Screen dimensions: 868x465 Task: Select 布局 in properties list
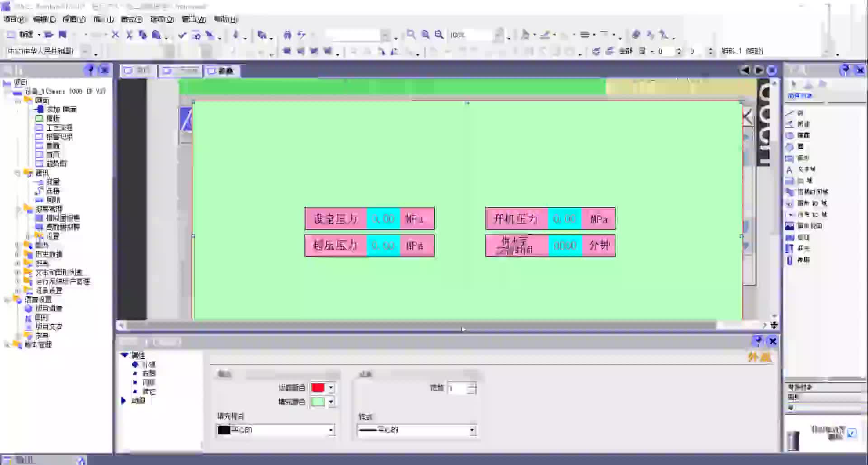pyautogui.click(x=149, y=373)
